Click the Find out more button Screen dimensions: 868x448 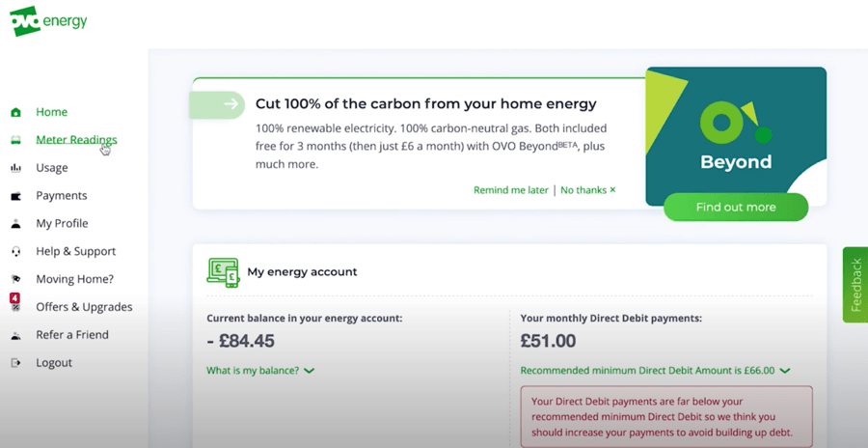[x=736, y=208]
